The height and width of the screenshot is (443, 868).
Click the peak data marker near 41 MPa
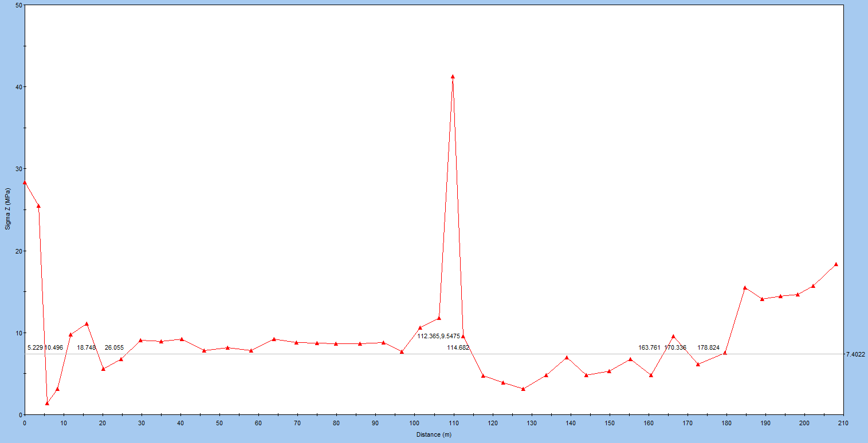click(453, 76)
